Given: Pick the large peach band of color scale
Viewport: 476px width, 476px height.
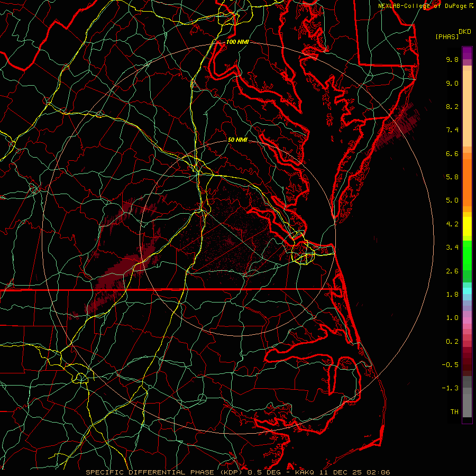Looking at the screenshot, I should pos(467,108).
